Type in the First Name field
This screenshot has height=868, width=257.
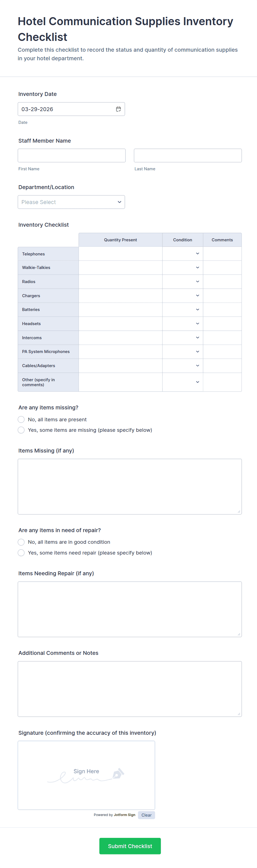pos(71,156)
